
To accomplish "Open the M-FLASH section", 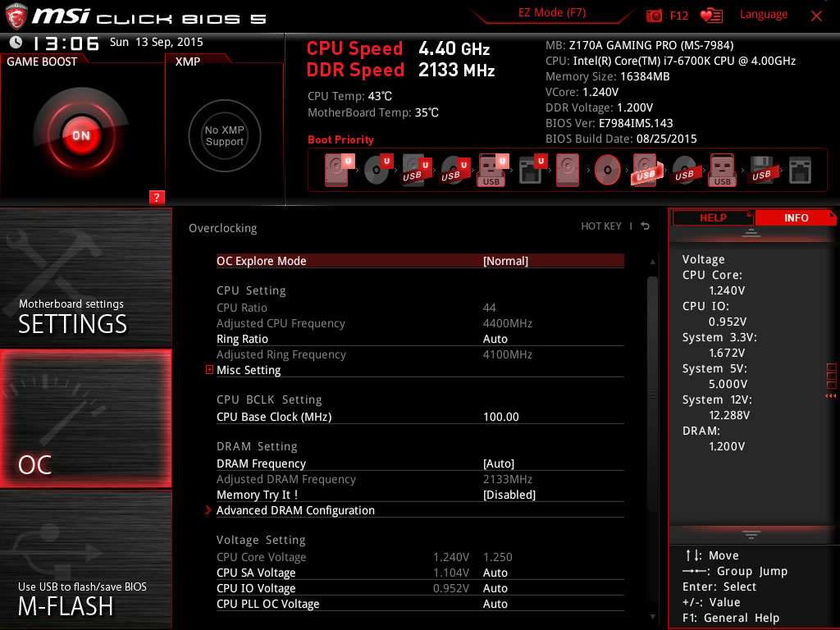I will coord(85,559).
